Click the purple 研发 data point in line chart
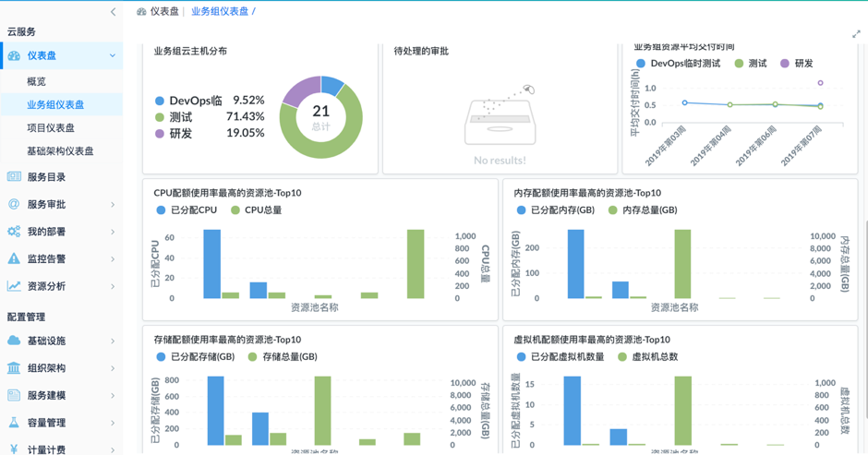This screenshot has width=868, height=455. (820, 83)
